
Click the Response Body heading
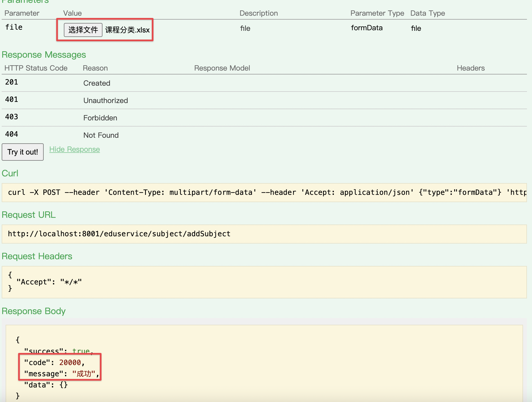[x=34, y=311]
